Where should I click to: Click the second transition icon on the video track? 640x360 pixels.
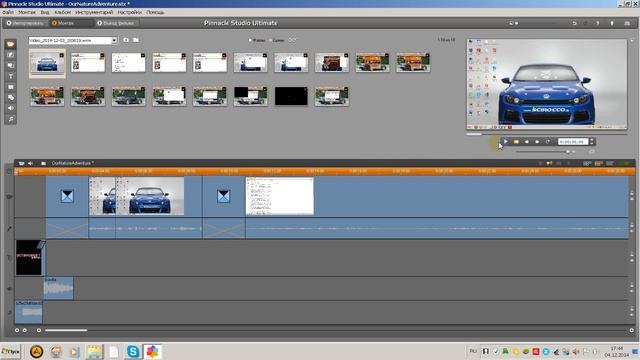(x=223, y=196)
